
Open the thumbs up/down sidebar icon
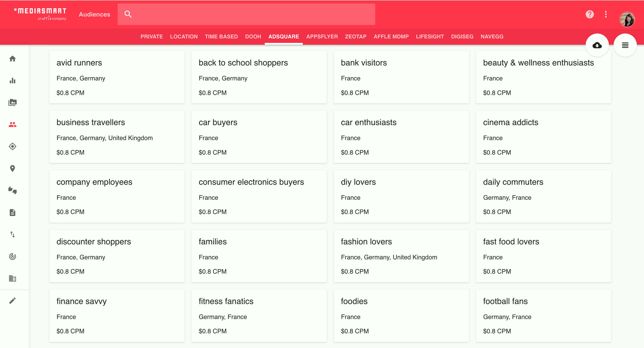(x=13, y=191)
